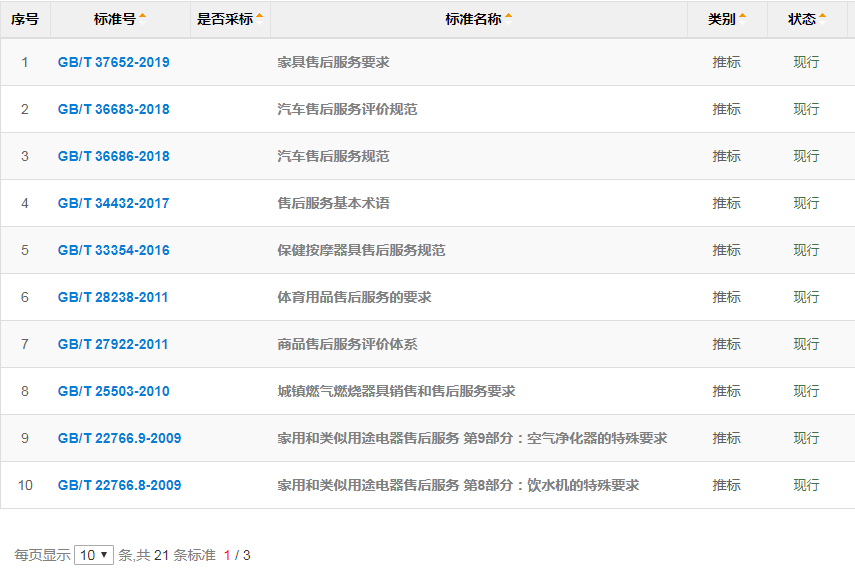Click sort arrow icon beside 类别 header
This screenshot has height=569, width=855.
[742, 17]
